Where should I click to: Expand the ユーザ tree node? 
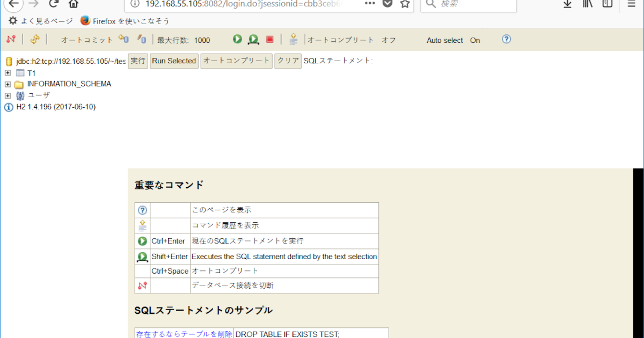(8, 95)
